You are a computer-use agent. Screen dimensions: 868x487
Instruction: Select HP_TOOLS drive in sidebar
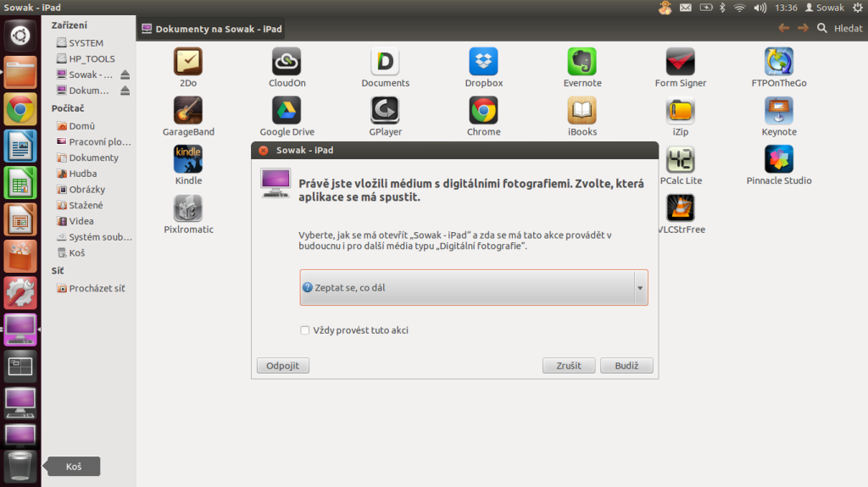pyautogui.click(x=86, y=58)
